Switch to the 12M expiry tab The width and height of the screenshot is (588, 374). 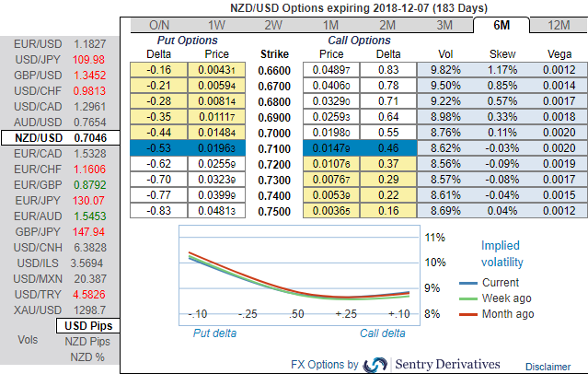559,25
